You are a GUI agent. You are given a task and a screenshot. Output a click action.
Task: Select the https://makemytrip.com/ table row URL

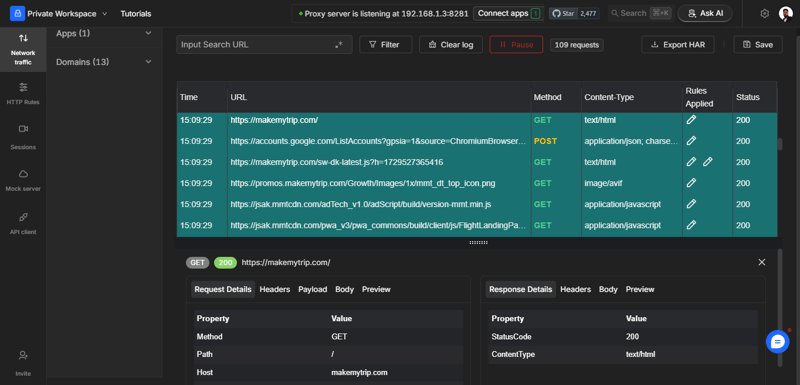pos(274,120)
